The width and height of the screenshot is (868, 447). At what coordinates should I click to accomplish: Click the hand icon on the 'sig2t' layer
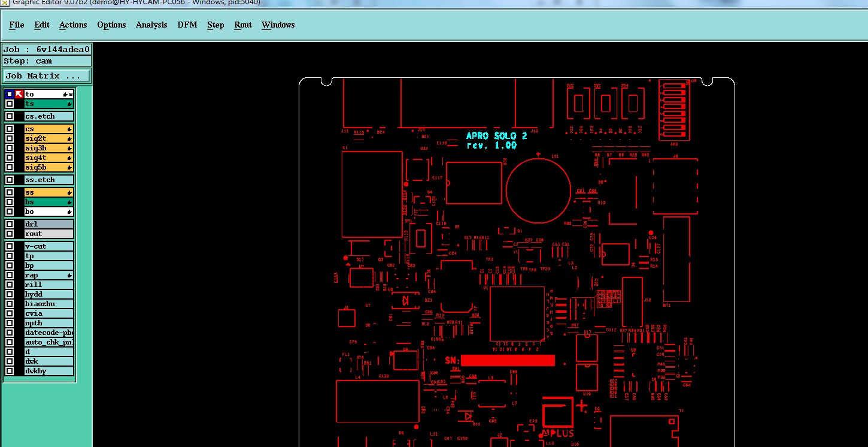click(x=69, y=139)
